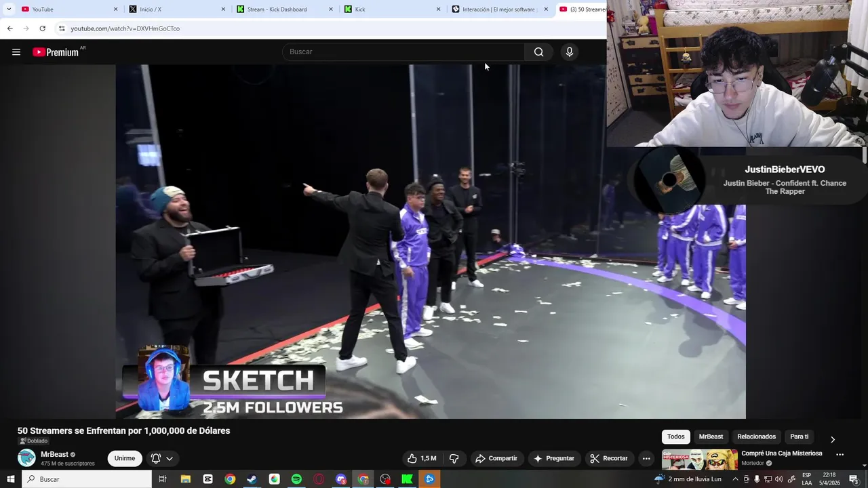Show more filter chips with right chevron
This screenshot has width=868, height=488.
coord(833,439)
